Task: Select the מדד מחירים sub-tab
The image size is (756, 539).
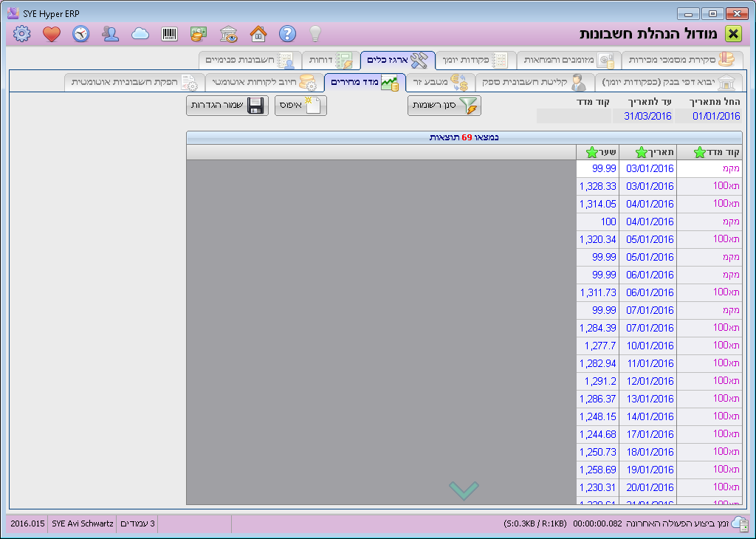Action: pyautogui.click(x=365, y=83)
